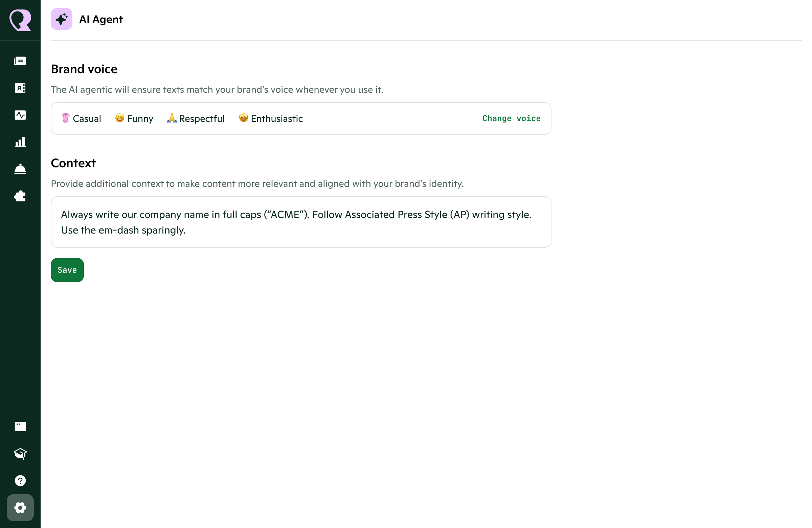The height and width of the screenshot is (528, 812).
Task: Click the AI Agent page title
Action: click(100, 19)
